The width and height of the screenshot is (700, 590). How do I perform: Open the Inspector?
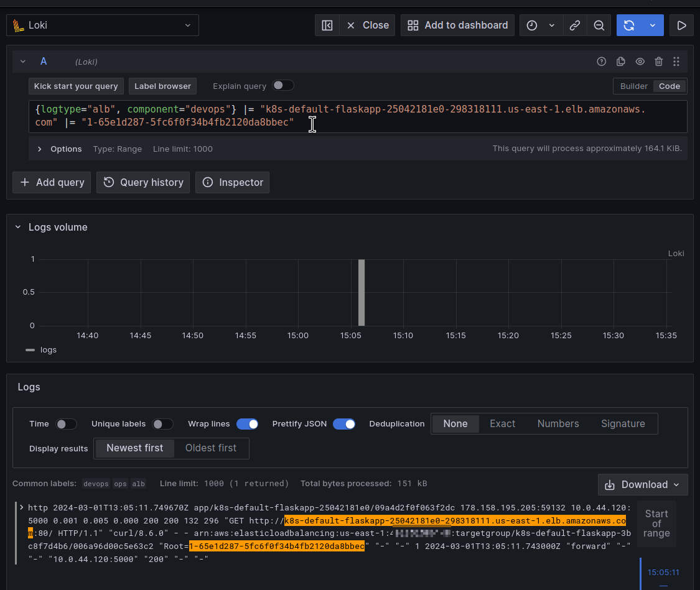[232, 182]
